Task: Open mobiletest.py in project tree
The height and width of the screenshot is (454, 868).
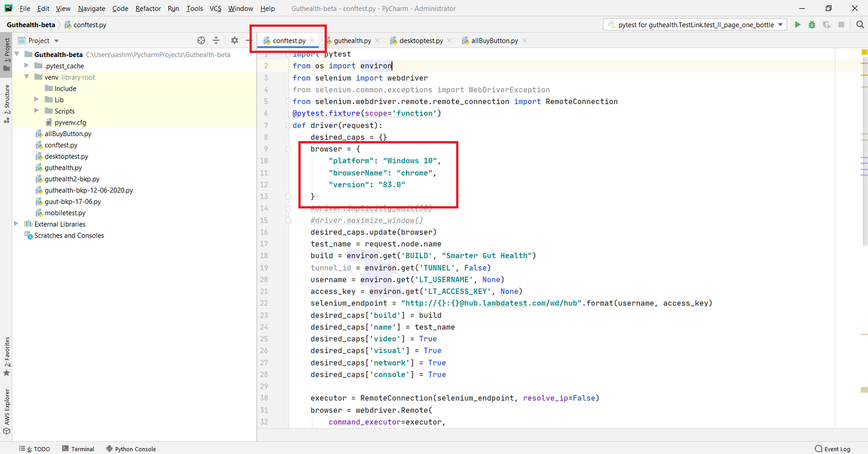Action: point(65,213)
